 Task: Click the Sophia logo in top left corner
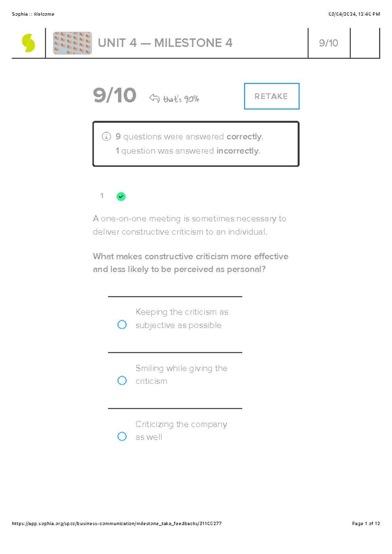pos(29,42)
